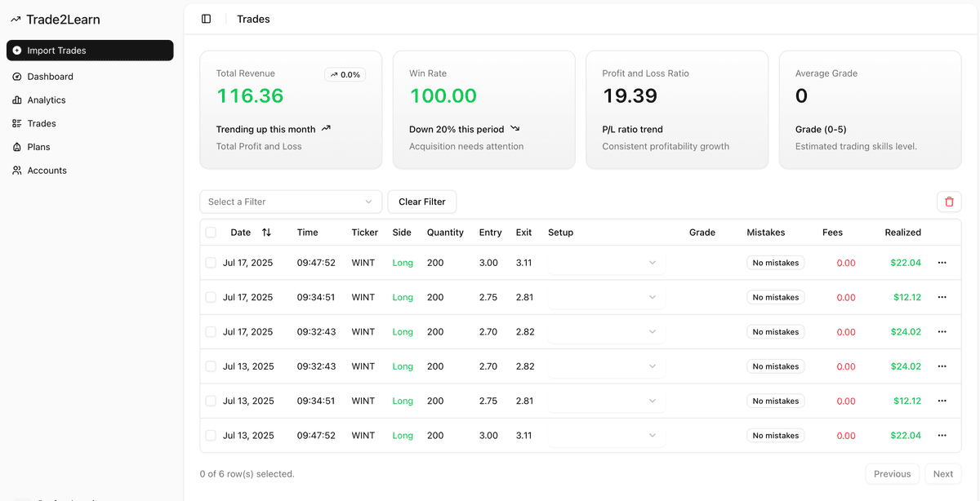
Task: Open three-dot menu for the $22.04 Jul 17 trade
Action: 942,263
